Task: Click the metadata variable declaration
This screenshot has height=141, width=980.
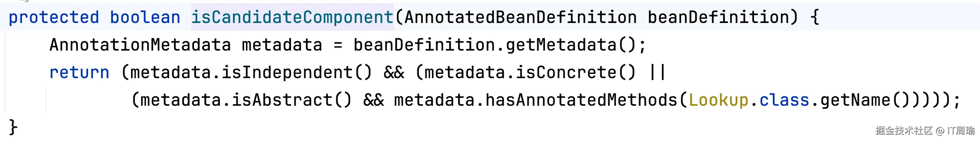Action: point(282,45)
